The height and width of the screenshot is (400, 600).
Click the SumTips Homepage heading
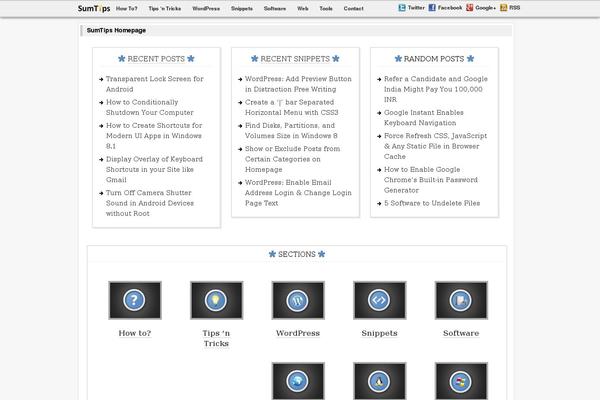tap(116, 30)
